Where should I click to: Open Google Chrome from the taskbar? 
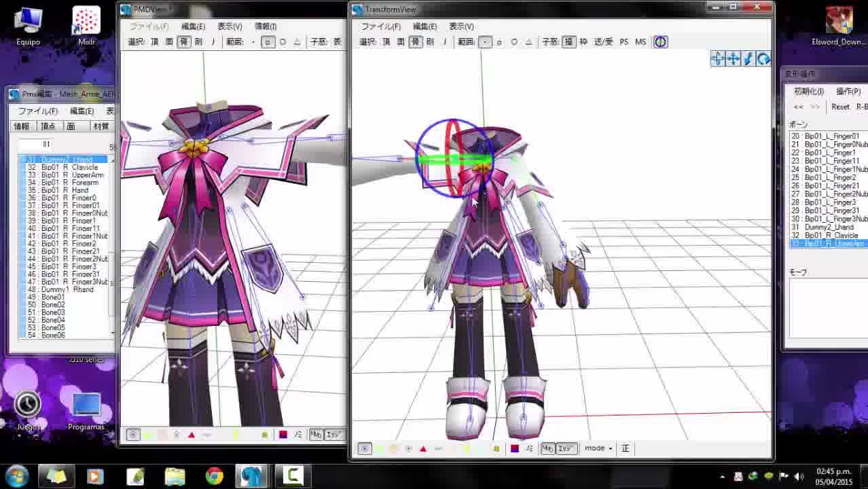click(215, 476)
